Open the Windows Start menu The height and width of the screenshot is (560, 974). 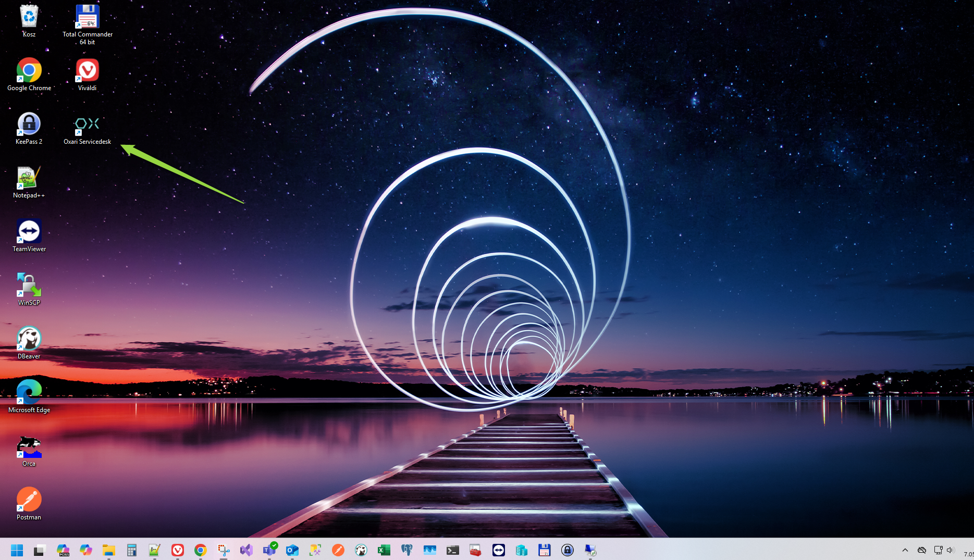click(x=17, y=550)
